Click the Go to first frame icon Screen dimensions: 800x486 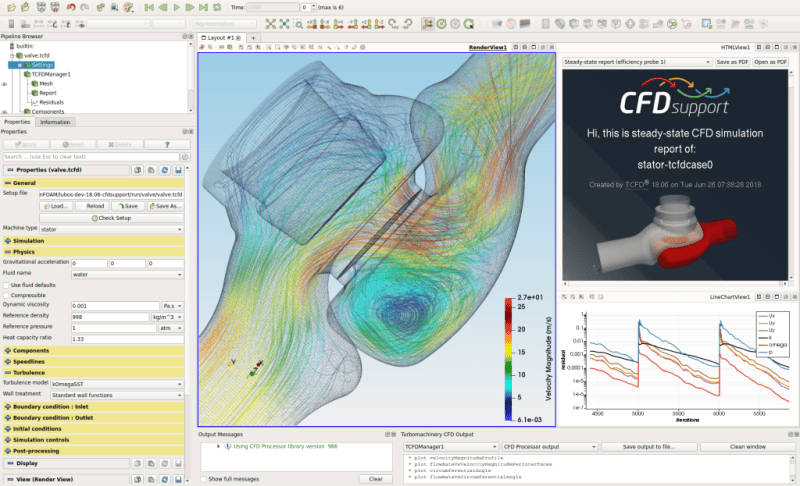click(149, 7)
